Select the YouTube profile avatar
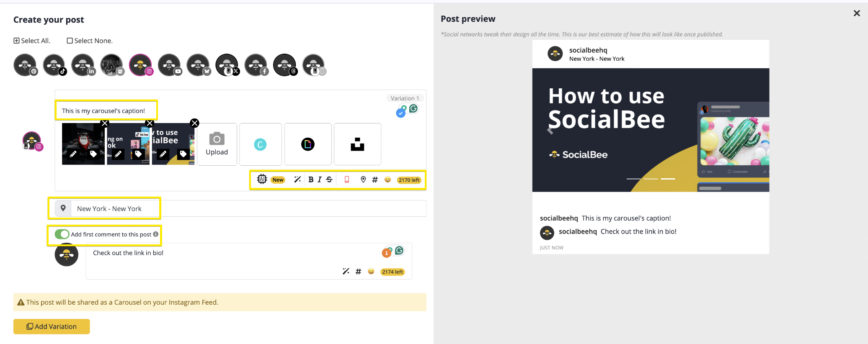This screenshot has height=344, width=868. (169, 65)
